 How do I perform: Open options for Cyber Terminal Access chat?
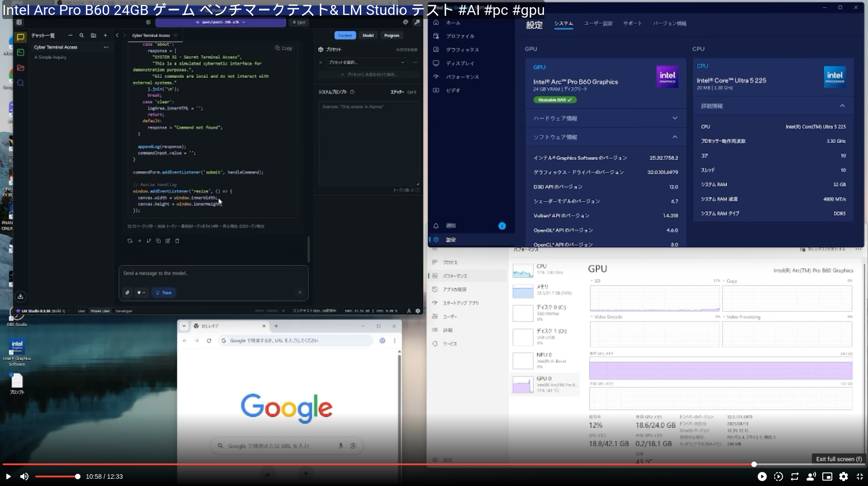(106, 47)
